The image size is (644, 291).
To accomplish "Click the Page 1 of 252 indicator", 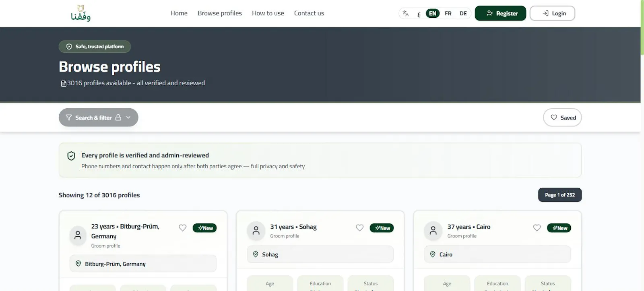I will pyautogui.click(x=560, y=195).
